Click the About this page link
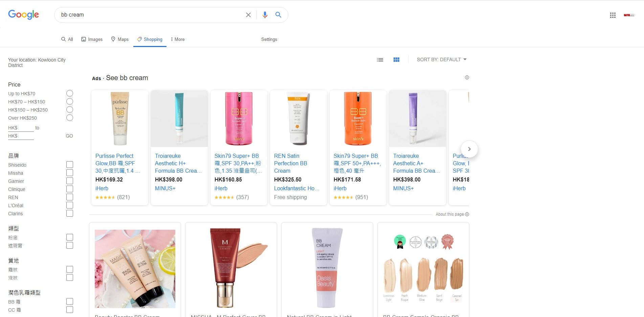 [449, 214]
